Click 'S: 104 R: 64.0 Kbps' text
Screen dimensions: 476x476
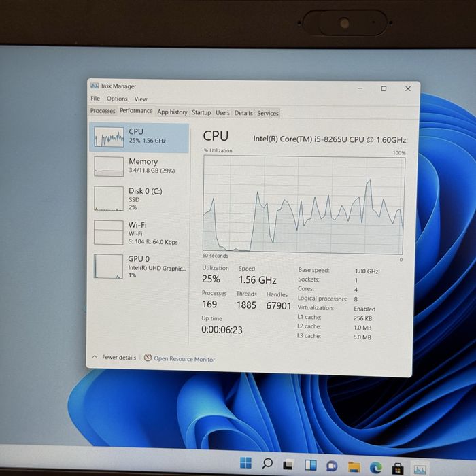(153, 242)
